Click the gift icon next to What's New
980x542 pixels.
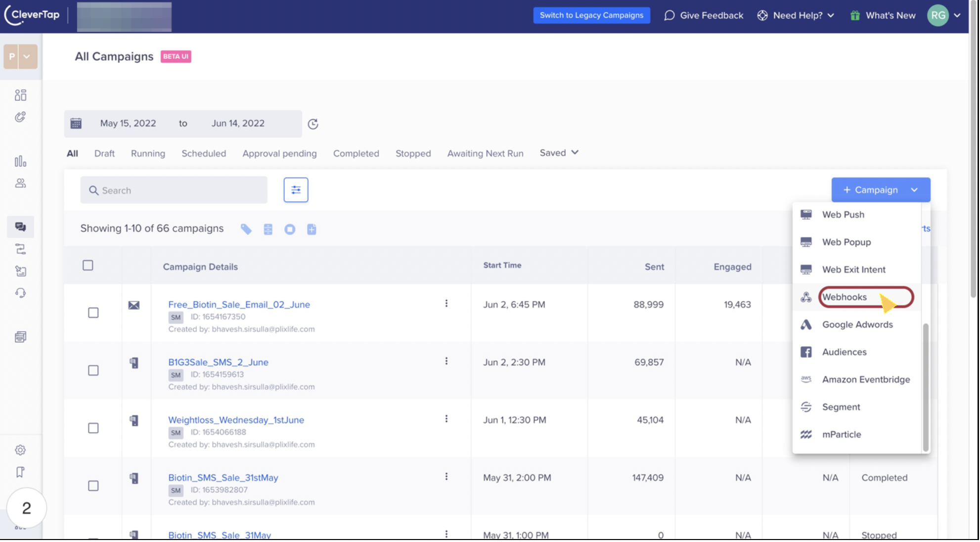[x=855, y=15]
